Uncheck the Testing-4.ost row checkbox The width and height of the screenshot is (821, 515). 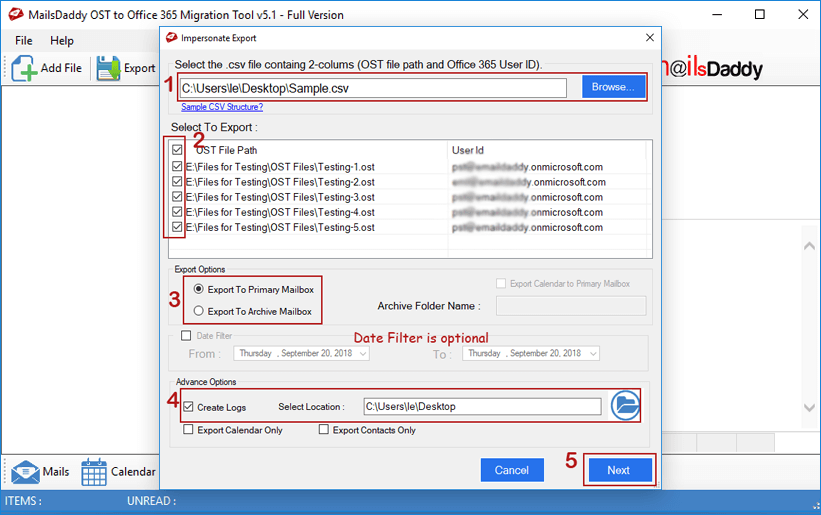click(x=177, y=212)
